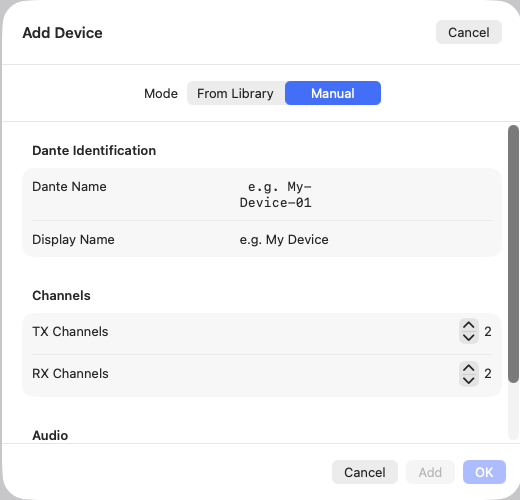Increase TX Channels with up arrow
This screenshot has height=500, width=520.
[x=469, y=325]
